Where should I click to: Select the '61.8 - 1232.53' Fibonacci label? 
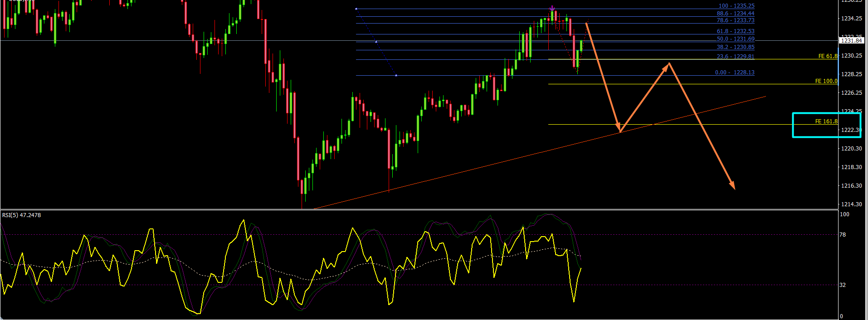[x=736, y=31]
